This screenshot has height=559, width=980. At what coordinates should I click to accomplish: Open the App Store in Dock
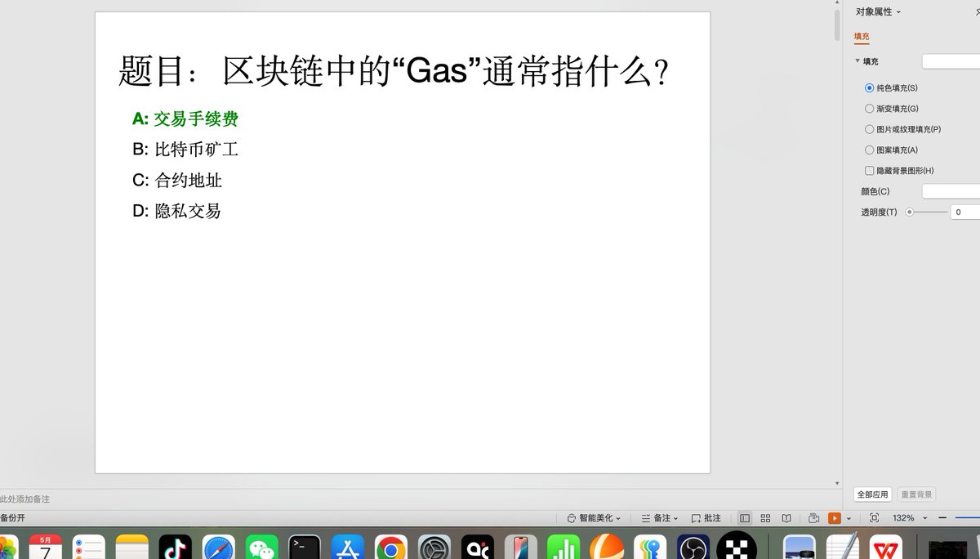348,548
